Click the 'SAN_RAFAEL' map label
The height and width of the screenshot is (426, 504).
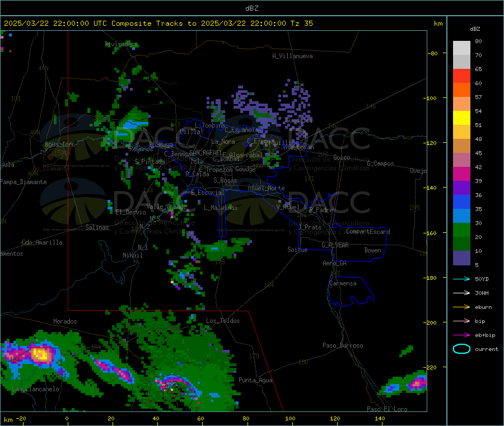206,153
